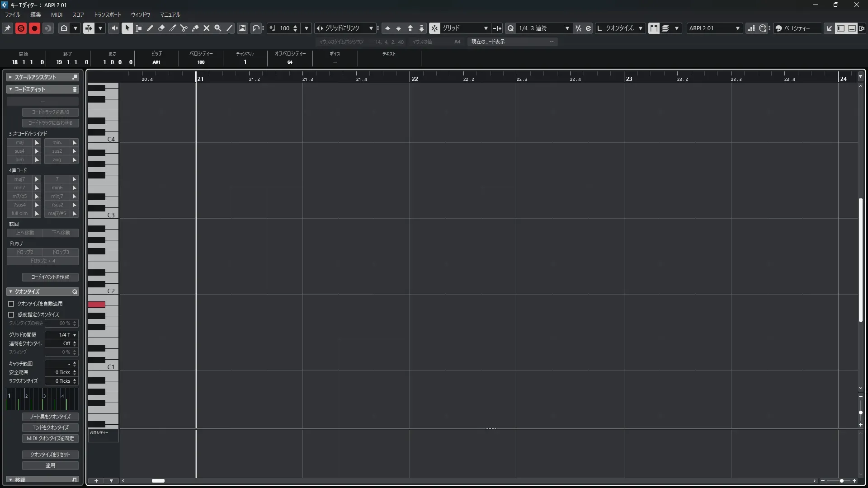
Task: Select the Erase tool
Action: pyautogui.click(x=161, y=28)
